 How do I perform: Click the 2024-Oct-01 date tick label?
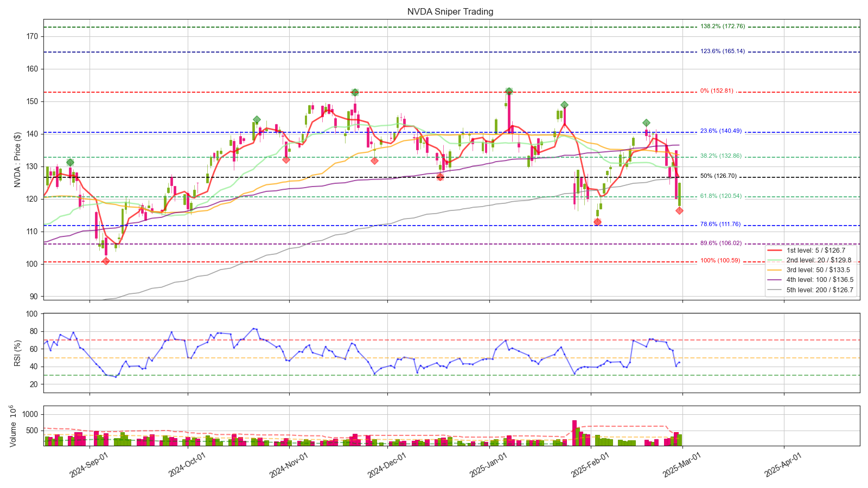click(x=187, y=465)
